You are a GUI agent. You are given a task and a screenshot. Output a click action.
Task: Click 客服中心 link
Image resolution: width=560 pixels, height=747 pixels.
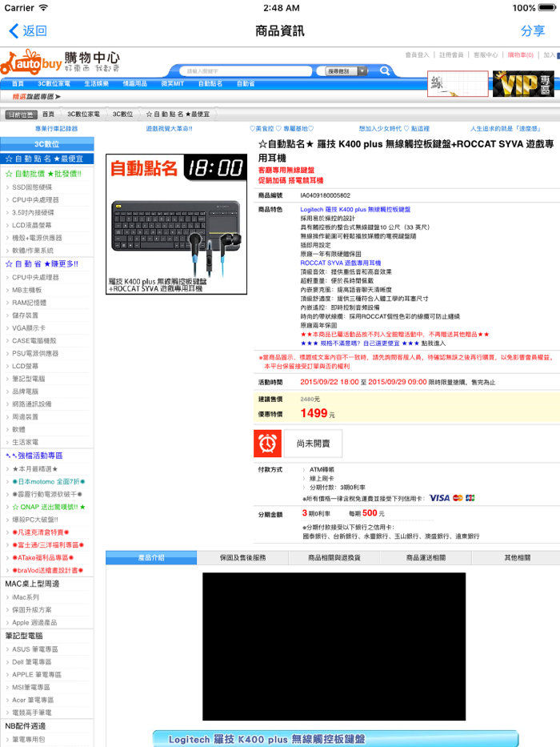pyautogui.click(x=486, y=55)
